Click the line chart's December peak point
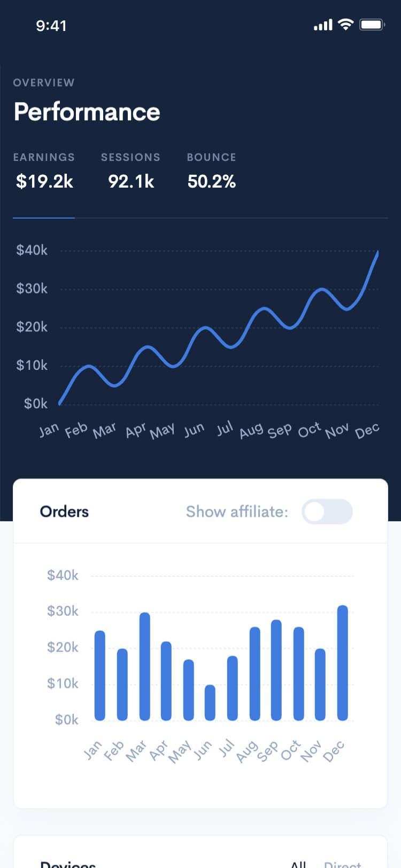This screenshot has height=868, width=401. coord(377,252)
